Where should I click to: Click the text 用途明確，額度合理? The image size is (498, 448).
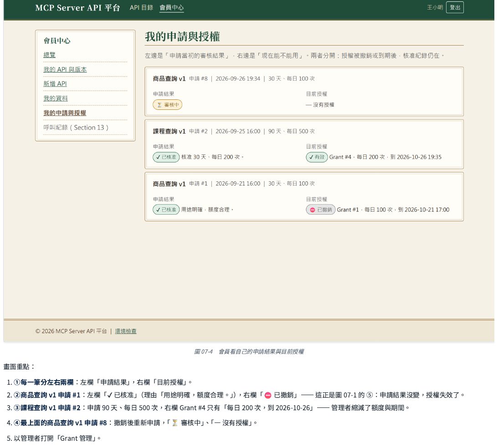[207, 210]
